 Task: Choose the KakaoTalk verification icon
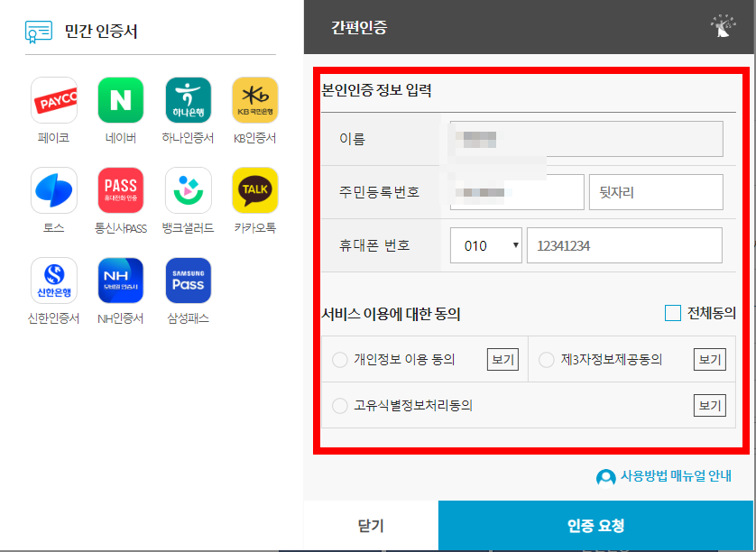254,189
